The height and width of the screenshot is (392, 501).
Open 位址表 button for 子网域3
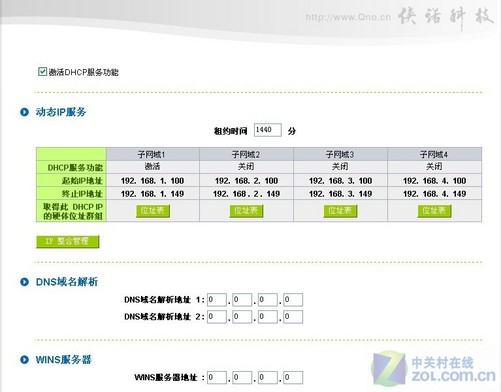(340, 211)
